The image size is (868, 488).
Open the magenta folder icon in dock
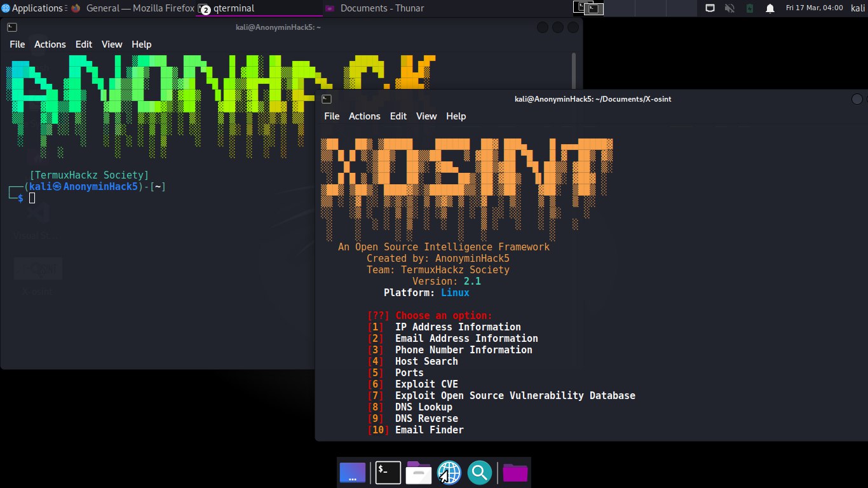[515, 472]
